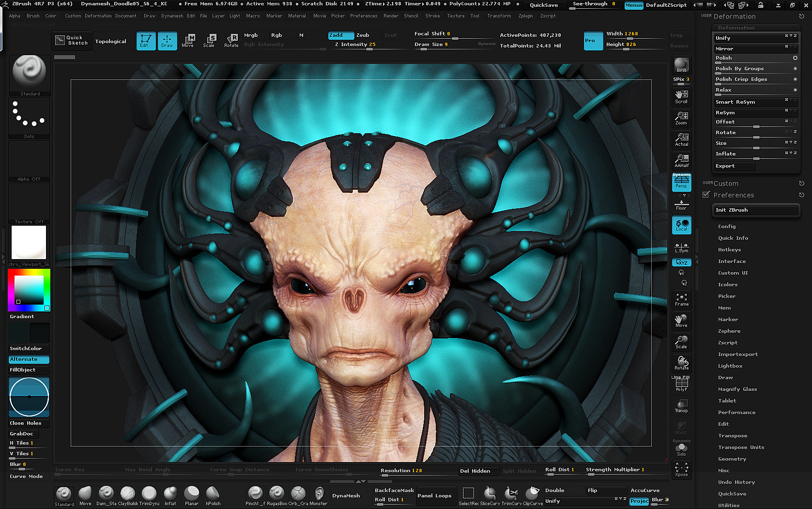
Task: Click Init ZBrush button
Action: (x=755, y=210)
